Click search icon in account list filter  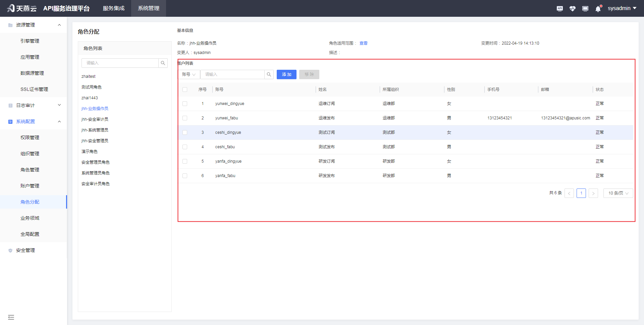click(269, 74)
